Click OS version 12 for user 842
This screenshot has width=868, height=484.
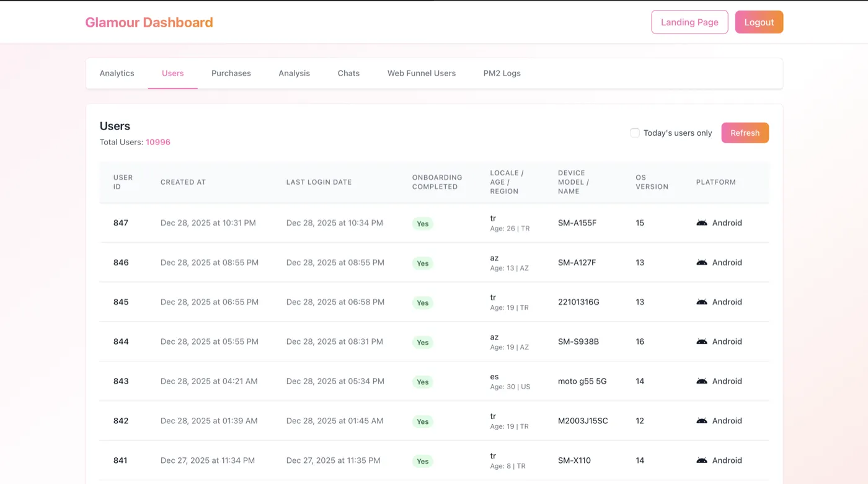[640, 421]
